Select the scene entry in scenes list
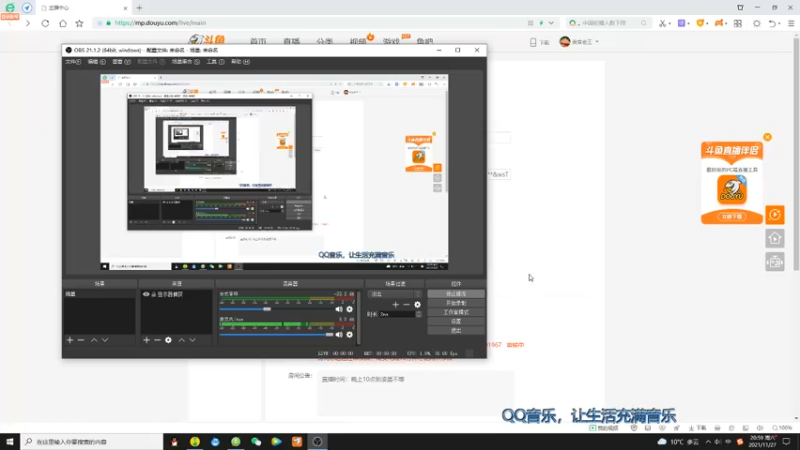Screen dimensions: 800x450 (99, 294)
